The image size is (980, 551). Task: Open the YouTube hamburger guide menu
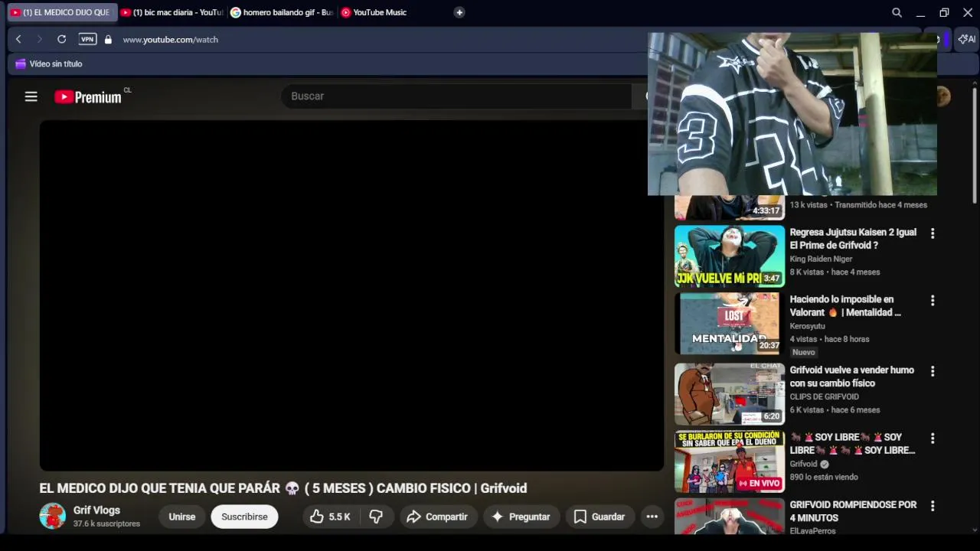tap(31, 96)
